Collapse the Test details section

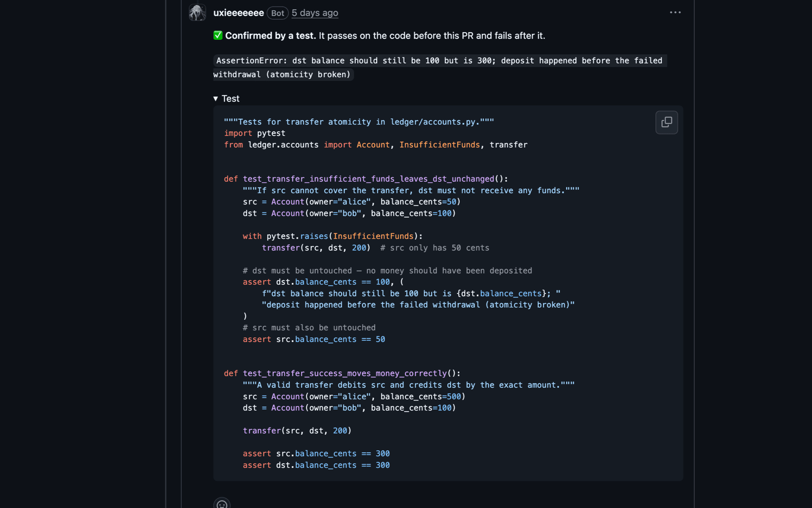click(226, 99)
